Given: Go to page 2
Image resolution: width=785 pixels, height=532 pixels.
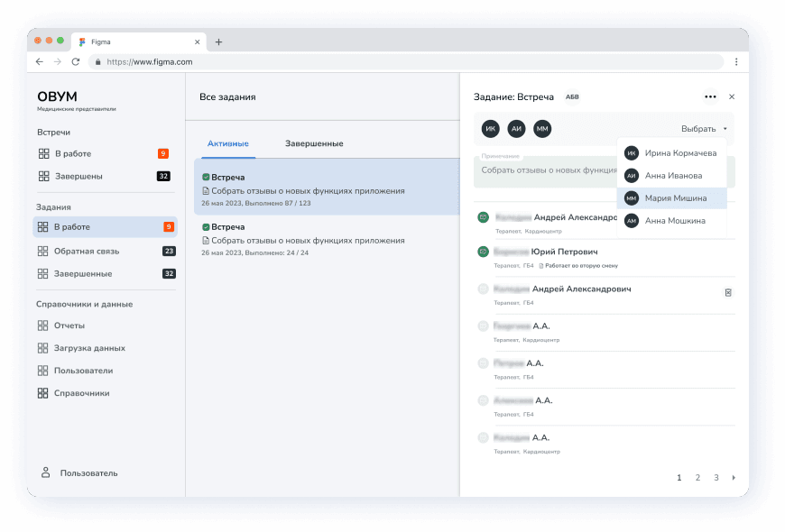Looking at the screenshot, I should pyautogui.click(x=697, y=478).
